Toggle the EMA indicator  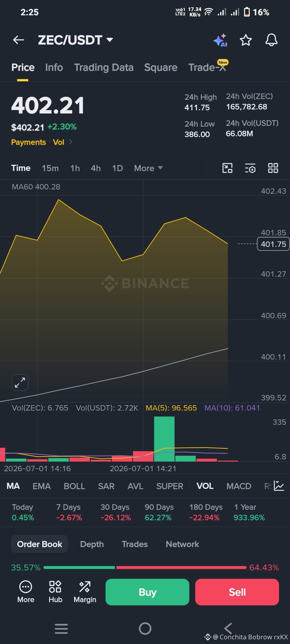pyautogui.click(x=42, y=486)
